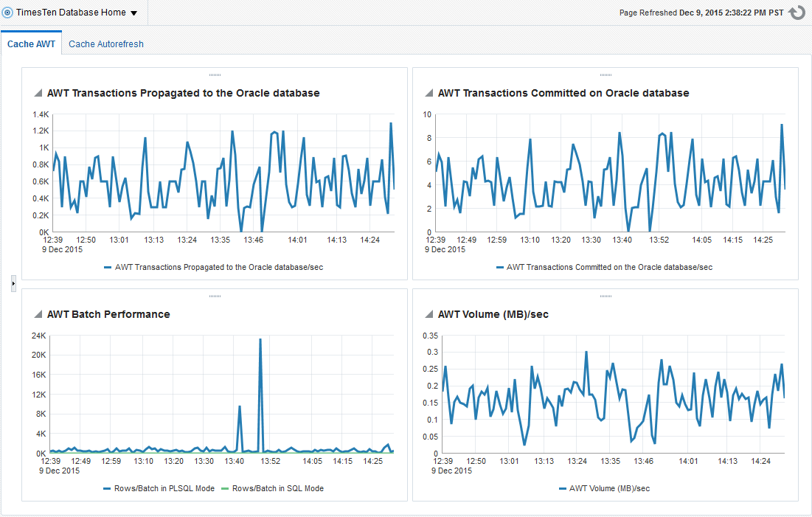
Task: Click the AWT Transactions Propagated legend color swatch
Action: tap(108, 267)
